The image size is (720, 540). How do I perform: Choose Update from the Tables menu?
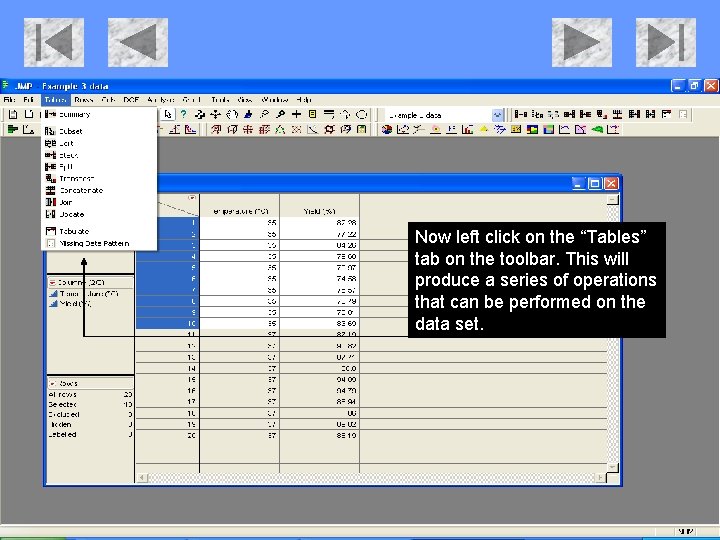99,214
